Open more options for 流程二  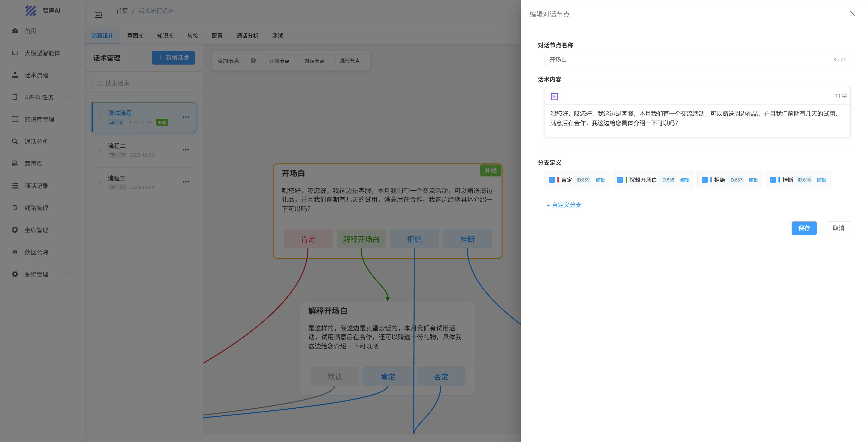pyautogui.click(x=186, y=150)
